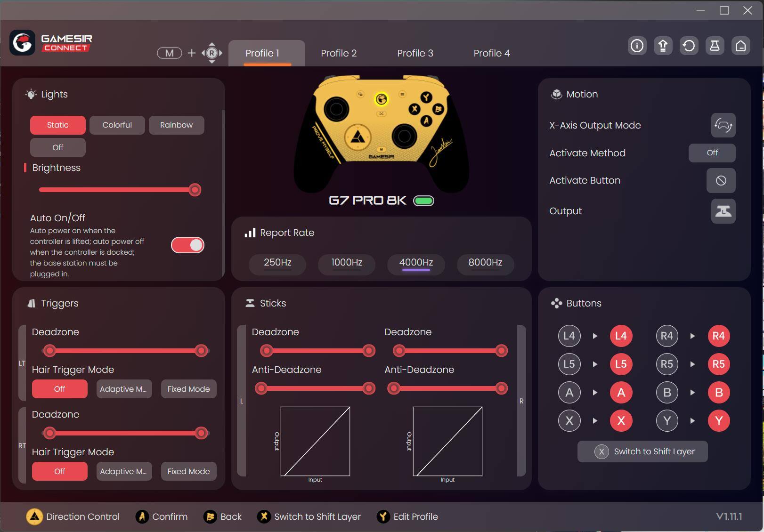Click left stick Anti-Deadzone left handle
The height and width of the screenshot is (532, 764).
(261, 388)
